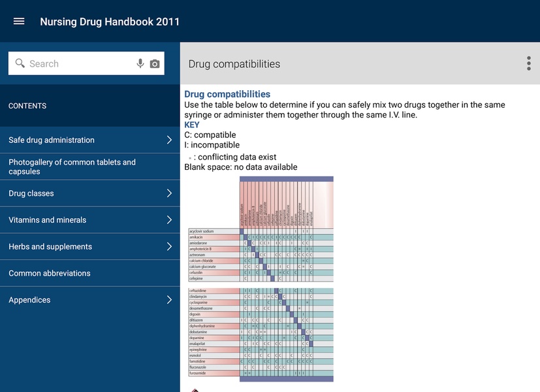This screenshot has height=392, width=540.
Task: Open the three-dot overflow menu
Action: coord(529,63)
